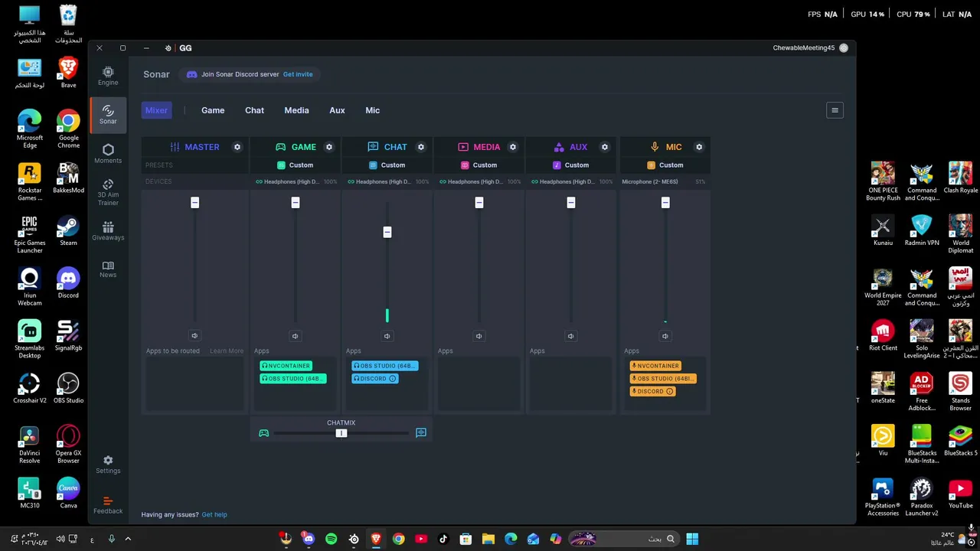
Task: Open the Sonar sidebar section
Action: [x=108, y=115]
